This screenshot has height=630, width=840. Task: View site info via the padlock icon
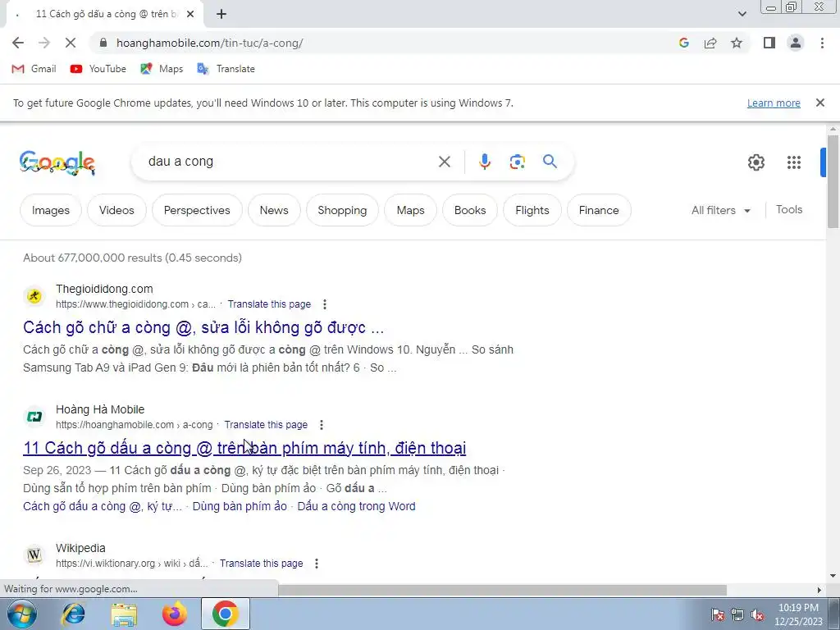click(103, 43)
